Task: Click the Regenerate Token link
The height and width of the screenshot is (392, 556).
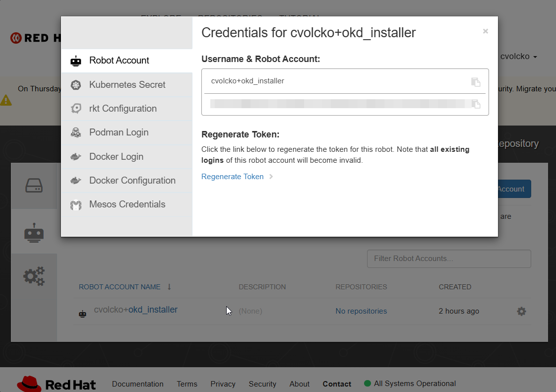Action: pos(233,177)
